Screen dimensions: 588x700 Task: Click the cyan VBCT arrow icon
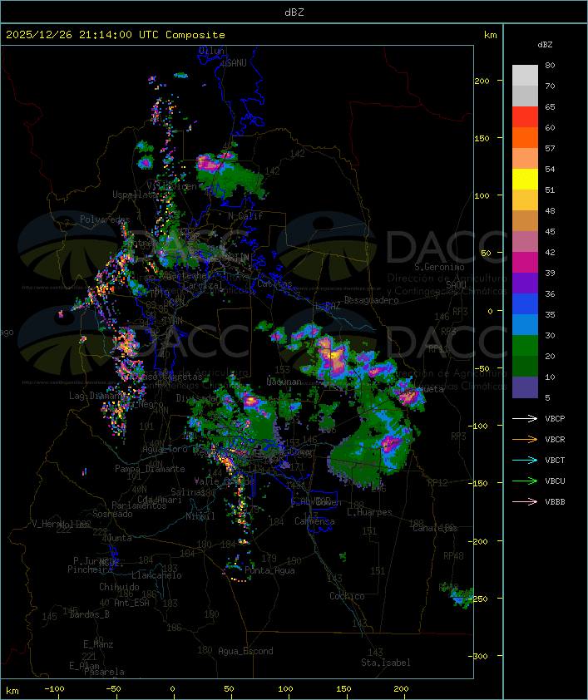click(525, 460)
